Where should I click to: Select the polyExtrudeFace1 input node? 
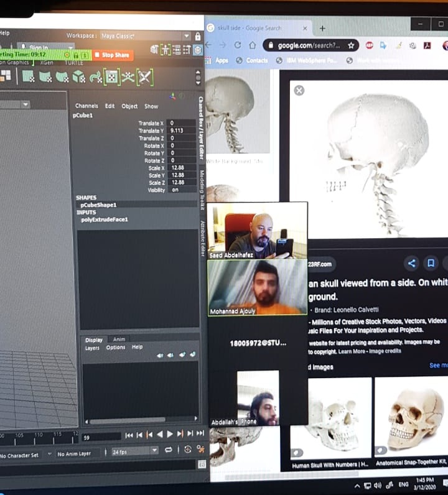click(104, 219)
